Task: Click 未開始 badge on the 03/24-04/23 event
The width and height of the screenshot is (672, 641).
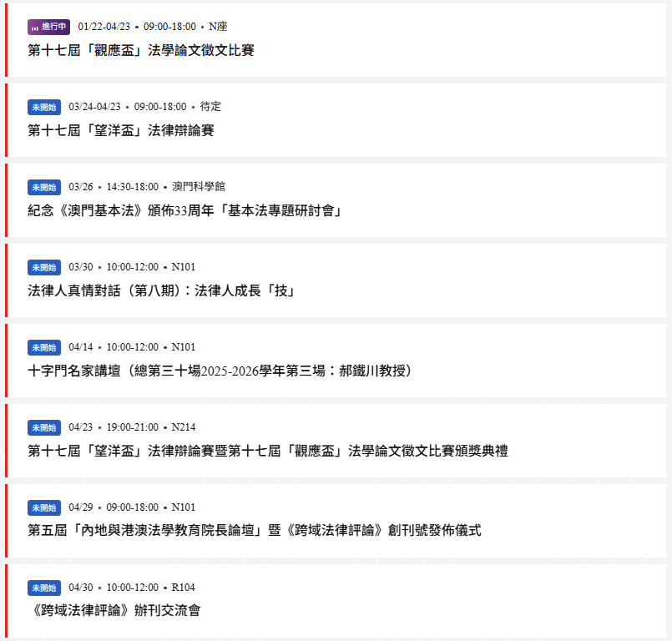Action: pyautogui.click(x=44, y=107)
